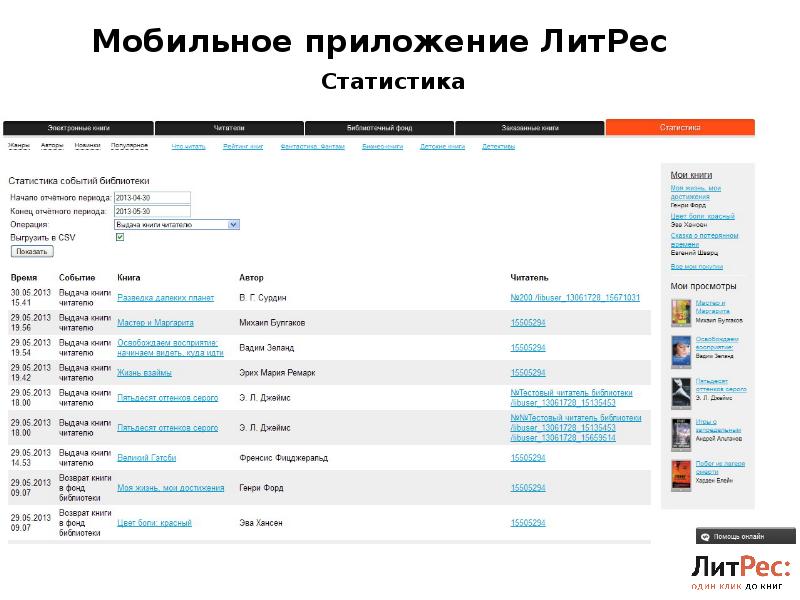Screen dimensions: 800x600
Task: Expand the Операция dropdown
Action: pyautogui.click(x=177, y=224)
